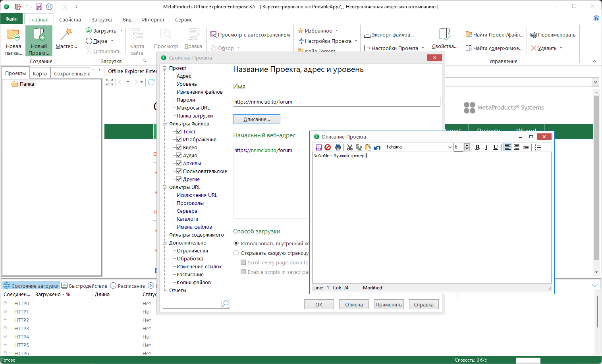Screen dimensions: 602x364
Task: Click the print icon in description editor
Action: click(338, 147)
